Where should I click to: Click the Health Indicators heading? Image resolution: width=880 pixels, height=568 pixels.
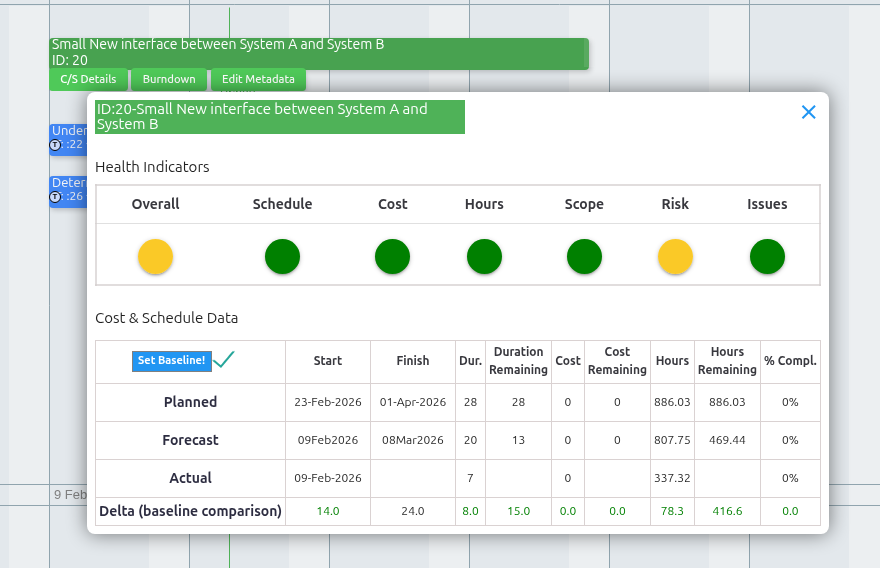pos(152,167)
